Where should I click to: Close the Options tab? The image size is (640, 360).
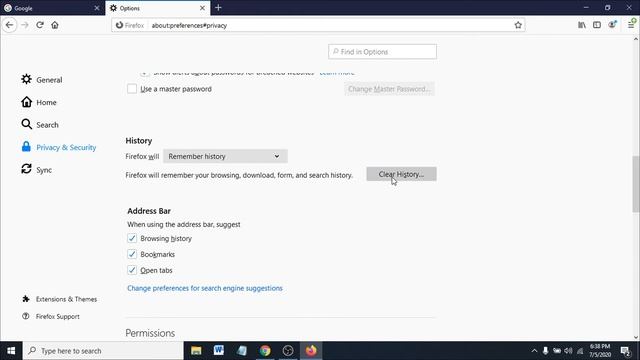coord(202,8)
